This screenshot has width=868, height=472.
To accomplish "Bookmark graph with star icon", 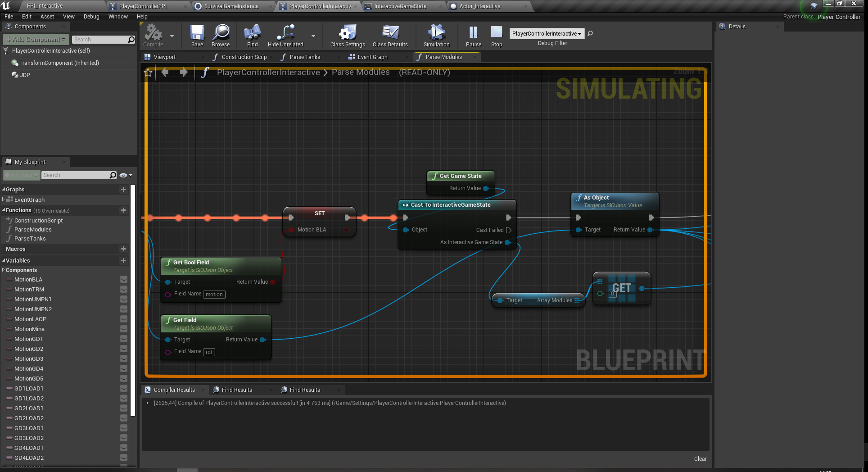I will click(148, 73).
